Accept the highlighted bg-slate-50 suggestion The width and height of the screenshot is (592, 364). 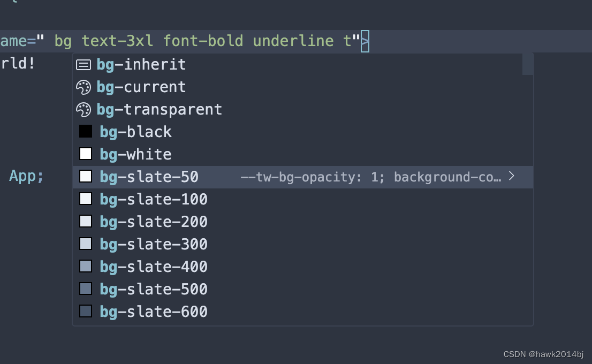point(303,177)
